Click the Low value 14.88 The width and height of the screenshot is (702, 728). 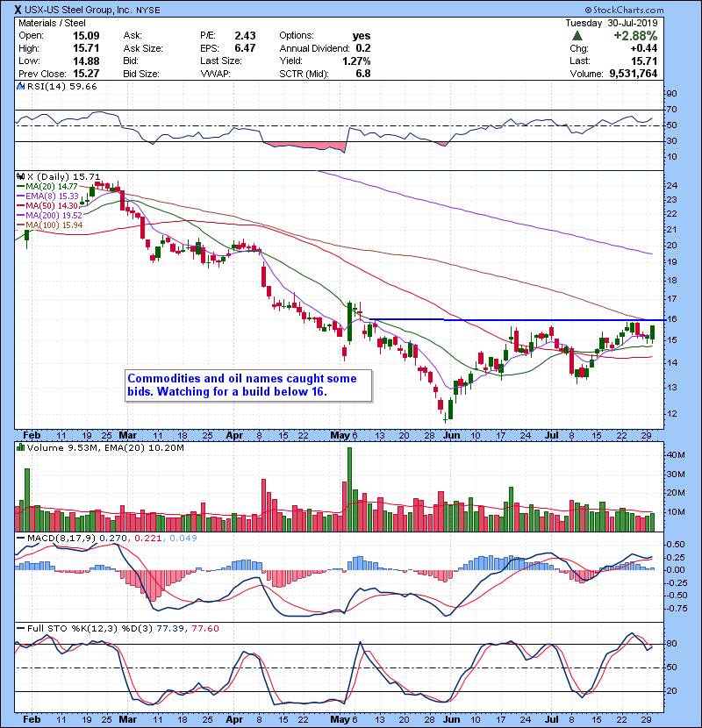tap(86, 61)
